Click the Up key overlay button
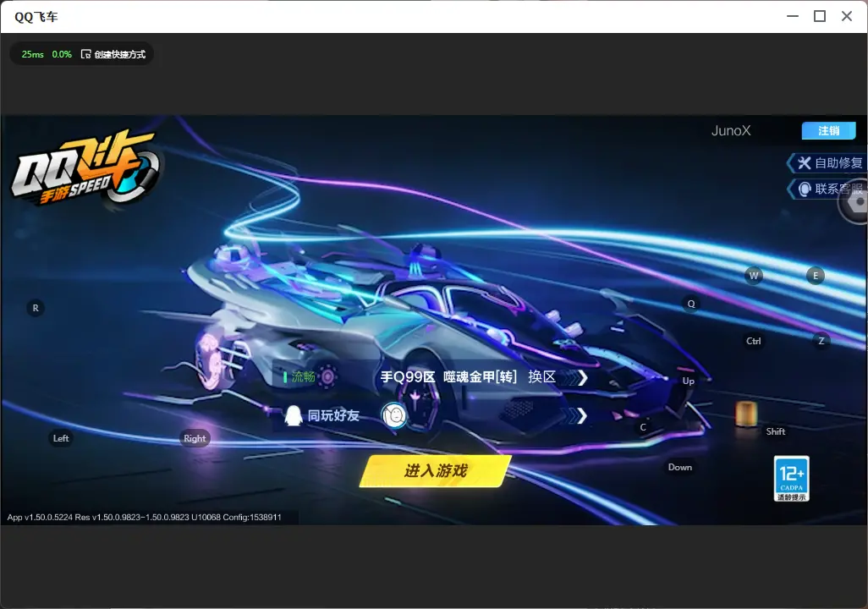The height and width of the screenshot is (609, 868). [x=688, y=381]
